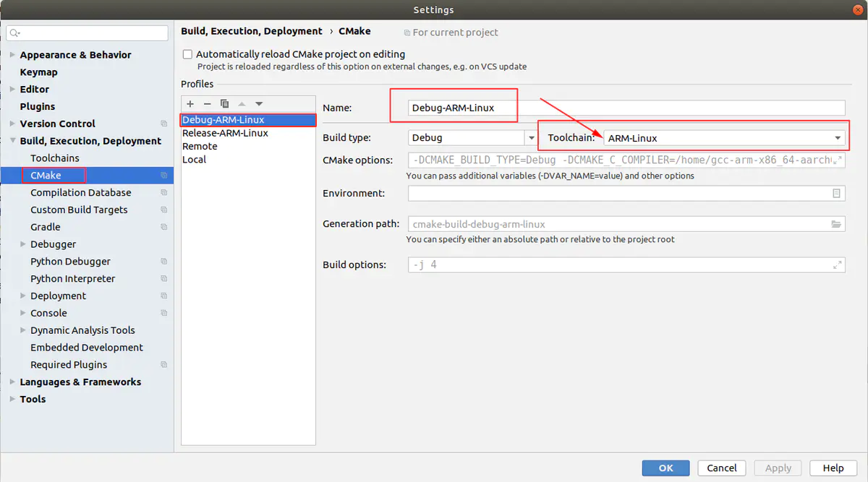Remove selected profile with minus icon

(x=207, y=104)
